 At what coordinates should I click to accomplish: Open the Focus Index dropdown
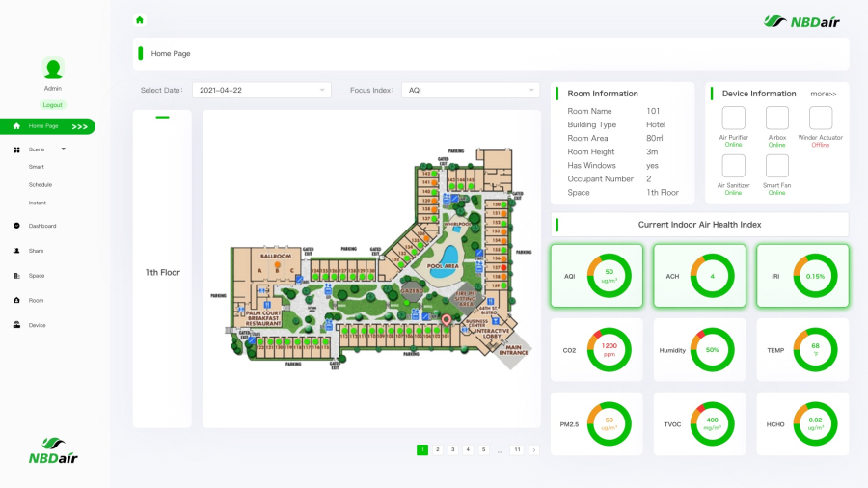pyautogui.click(x=470, y=90)
